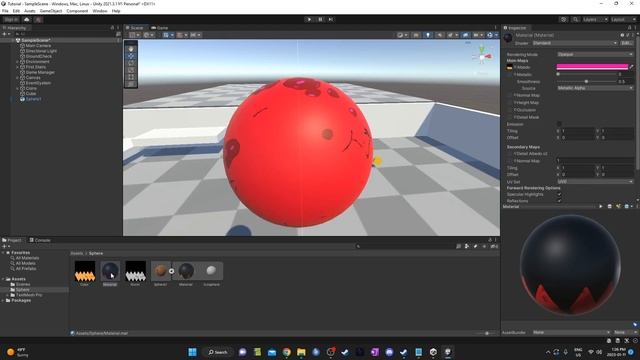Open the Layout dropdown
640x360 pixels.
tap(623, 20)
